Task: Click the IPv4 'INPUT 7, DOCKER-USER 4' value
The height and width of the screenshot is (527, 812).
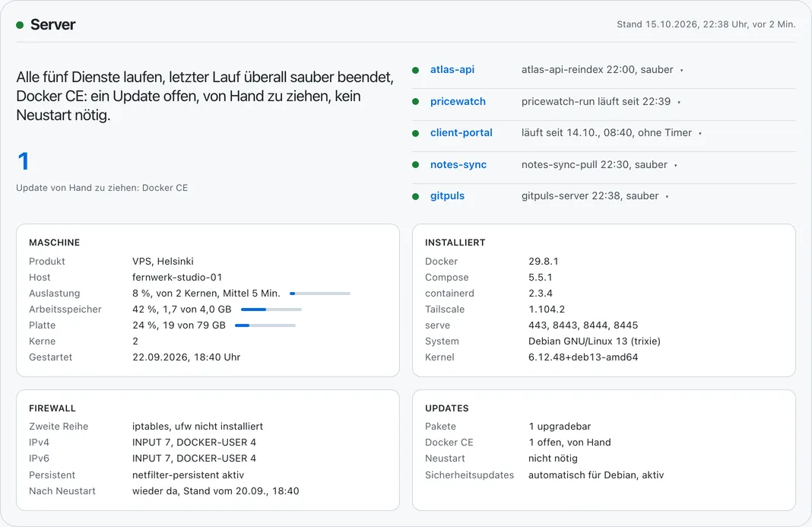Action: 194,443
